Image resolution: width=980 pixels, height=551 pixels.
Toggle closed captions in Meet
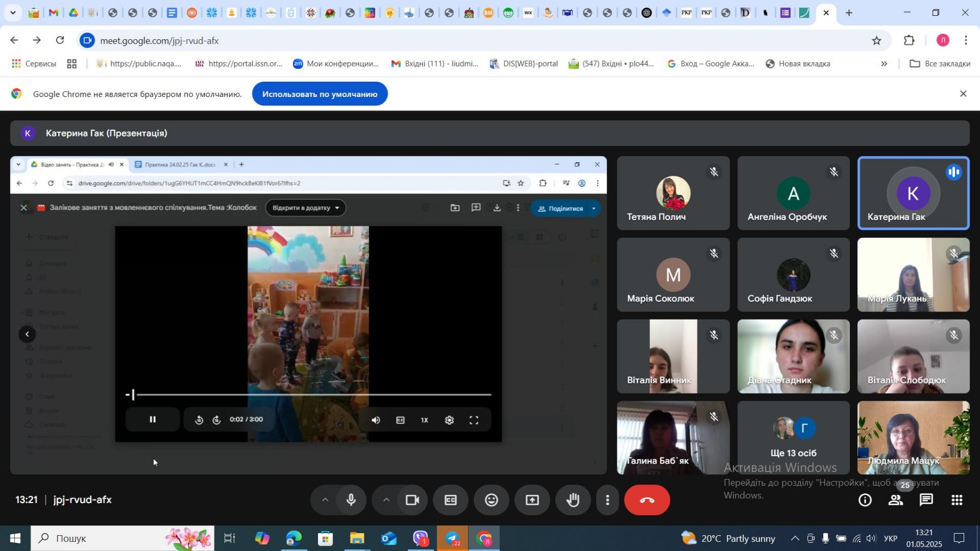point(450,500)
